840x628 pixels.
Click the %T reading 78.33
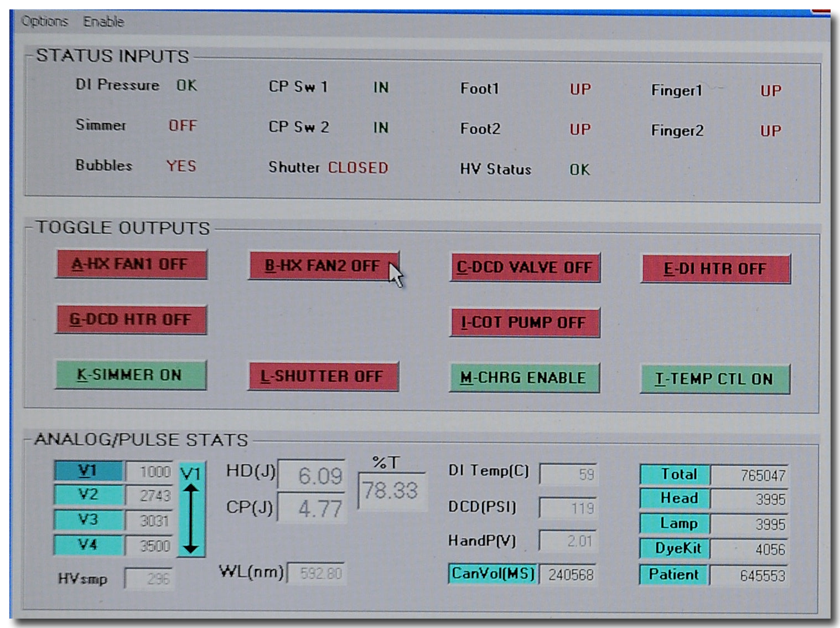pyautogui.click(x=392, y=491)
